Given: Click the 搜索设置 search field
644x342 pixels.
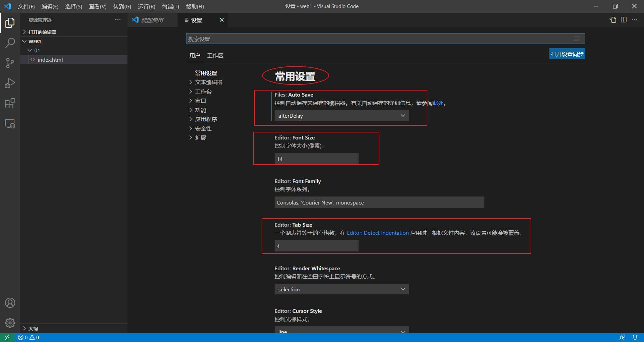Looking at the screenshot, I should click(385, 39).
